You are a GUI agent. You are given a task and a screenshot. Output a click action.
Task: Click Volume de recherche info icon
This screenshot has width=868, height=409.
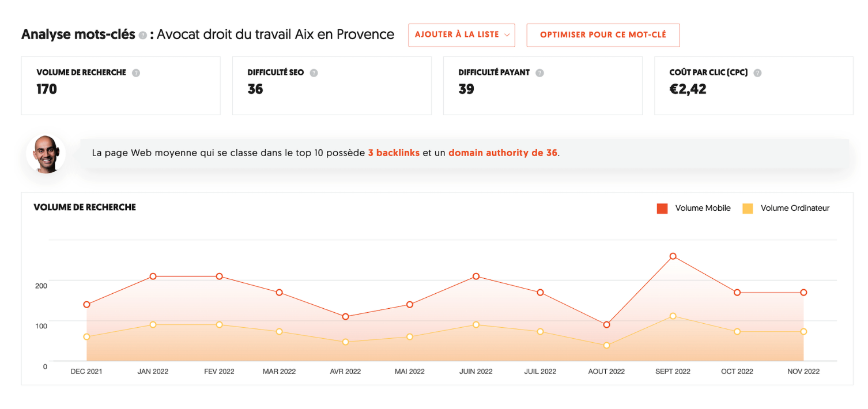pos(136,73)
